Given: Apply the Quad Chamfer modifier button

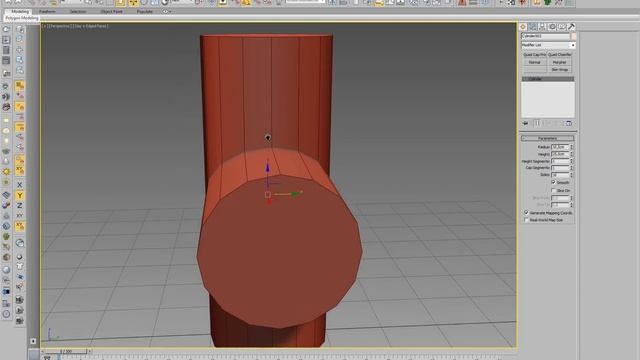Looking at the screenshot, I should pos(560,55).
